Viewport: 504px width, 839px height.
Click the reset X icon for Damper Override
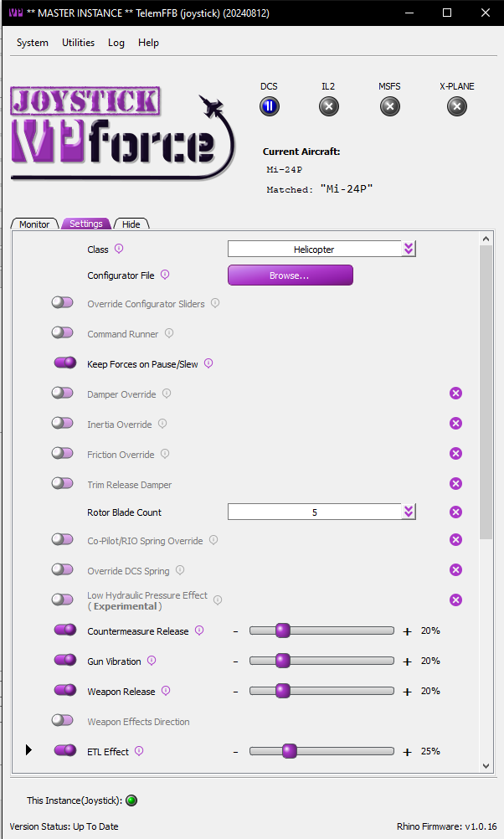pos(455,394)
